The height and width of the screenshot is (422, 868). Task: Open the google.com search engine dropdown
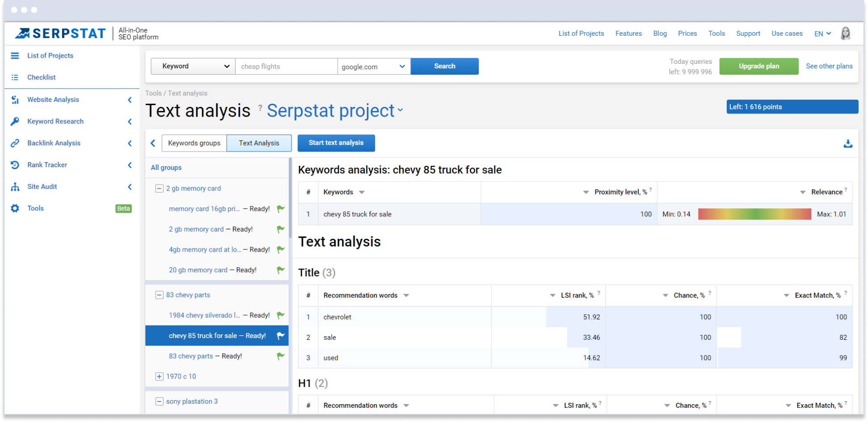[374, 67]
